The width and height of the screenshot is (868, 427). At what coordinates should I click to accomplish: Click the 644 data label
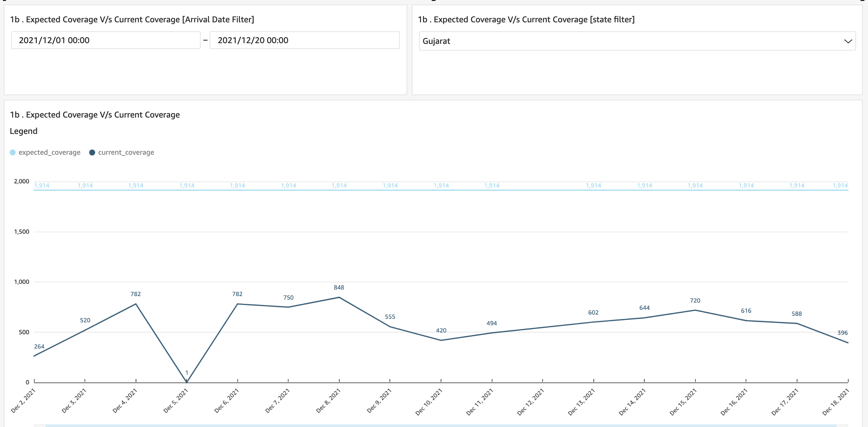point(644,308)
